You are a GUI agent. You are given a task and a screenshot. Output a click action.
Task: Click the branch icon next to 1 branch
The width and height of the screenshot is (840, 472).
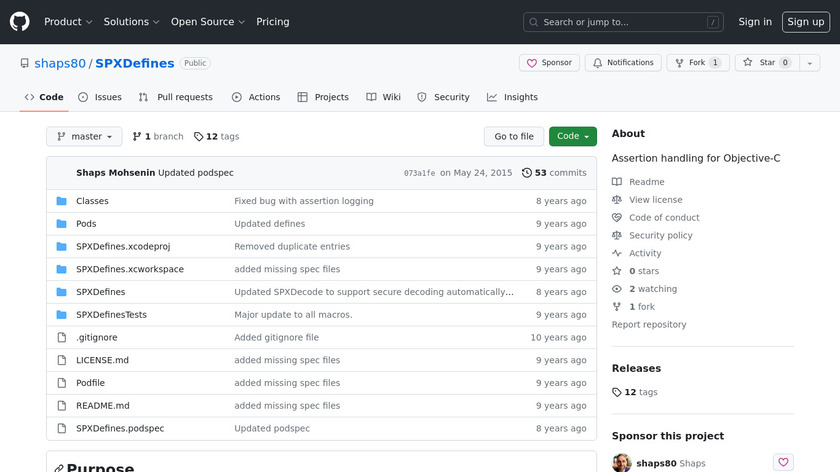(137, 137)
